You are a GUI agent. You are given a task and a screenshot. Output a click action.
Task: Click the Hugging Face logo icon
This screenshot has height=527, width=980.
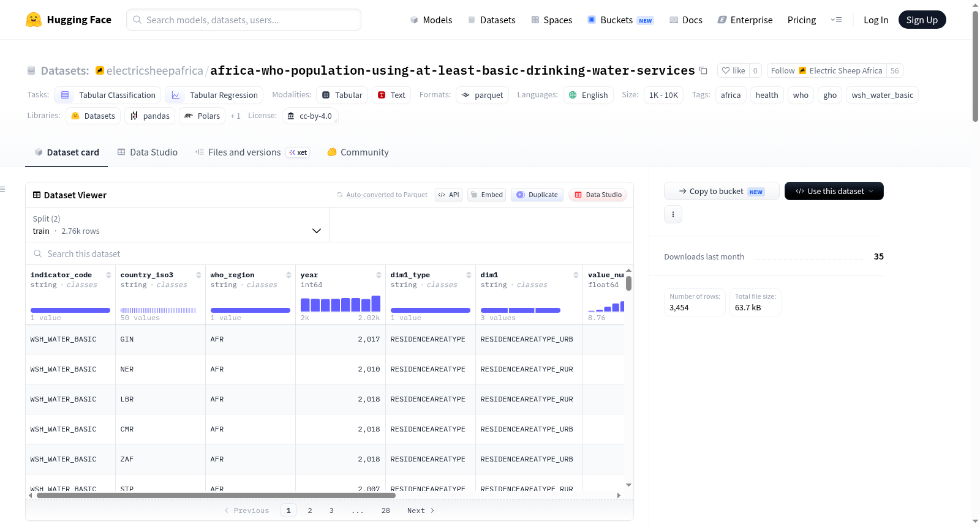coord(34,20)
